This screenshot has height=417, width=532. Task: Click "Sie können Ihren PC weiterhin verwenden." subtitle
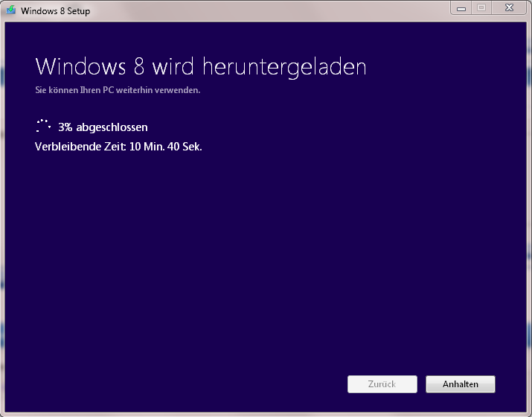tap(118, 90)
